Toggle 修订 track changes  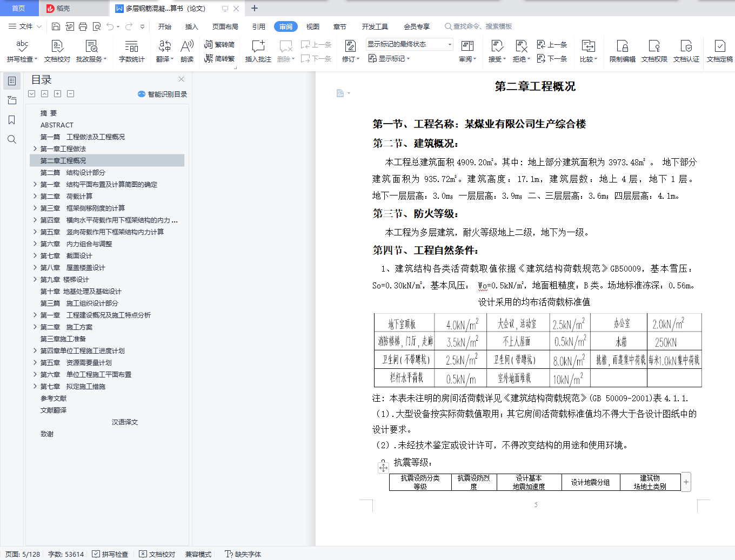pyautogui.click(x=350, y=51)
